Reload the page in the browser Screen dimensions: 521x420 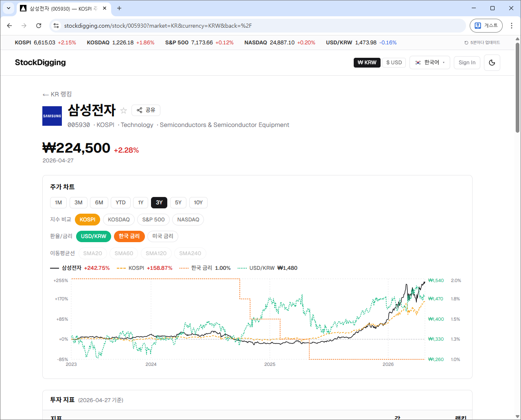[39, 26]
